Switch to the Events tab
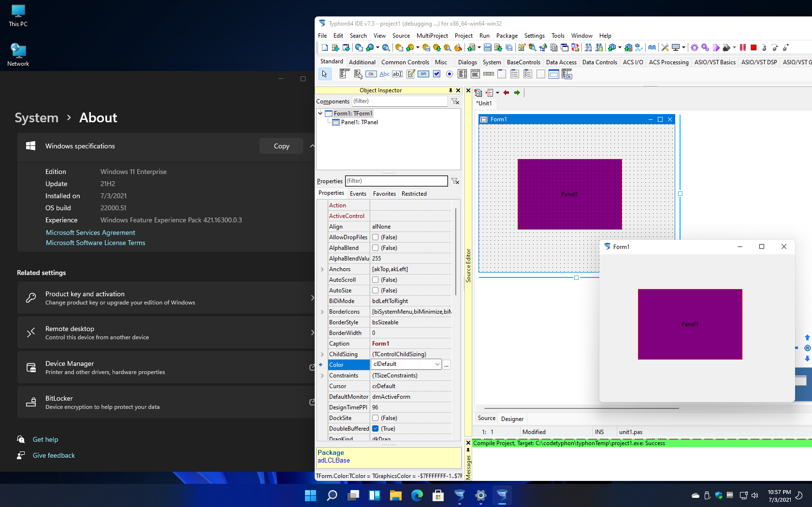Image resolution: width=812 pixels, height=507 pixels. coord(358,194)
